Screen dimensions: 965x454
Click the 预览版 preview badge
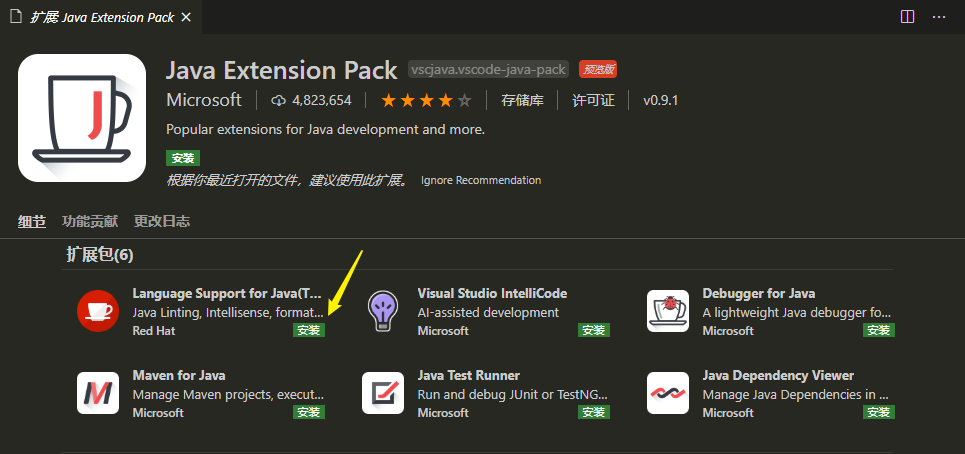pos(598,70)
